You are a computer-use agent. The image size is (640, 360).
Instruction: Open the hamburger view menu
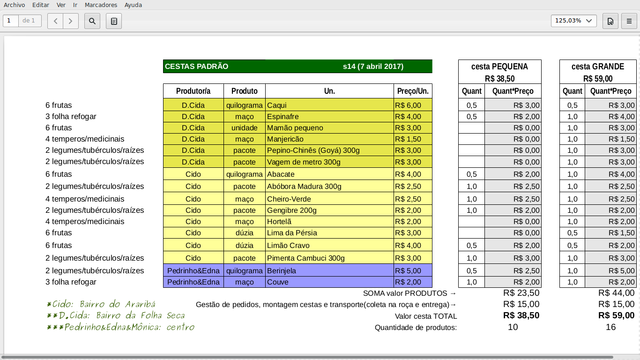[629, 21]
